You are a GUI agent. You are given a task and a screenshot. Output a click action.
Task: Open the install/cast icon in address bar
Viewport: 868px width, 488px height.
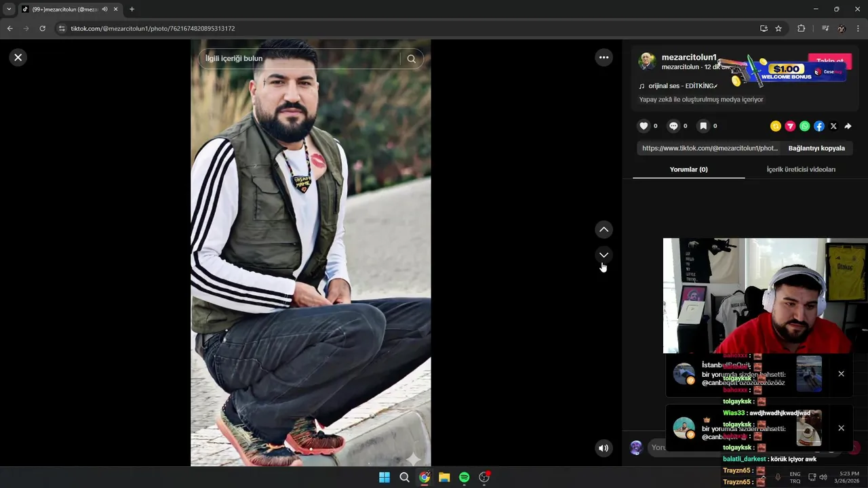pos(764,28)
